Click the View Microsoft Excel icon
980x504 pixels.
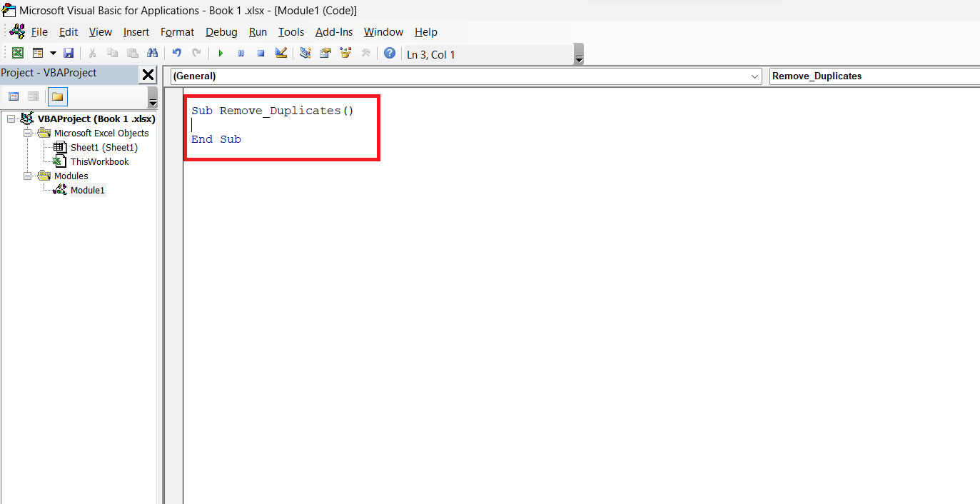18,54
